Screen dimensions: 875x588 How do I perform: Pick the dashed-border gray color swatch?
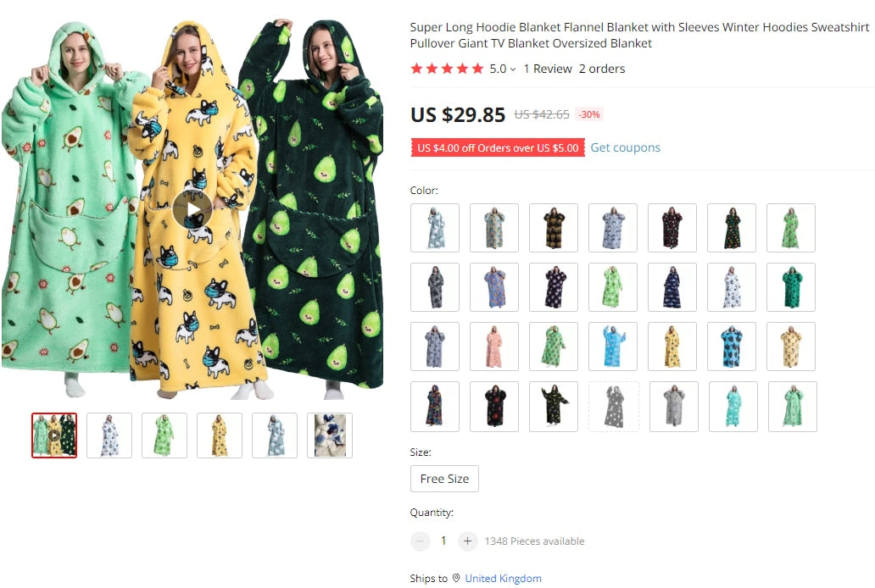click(x=614, y=407)
